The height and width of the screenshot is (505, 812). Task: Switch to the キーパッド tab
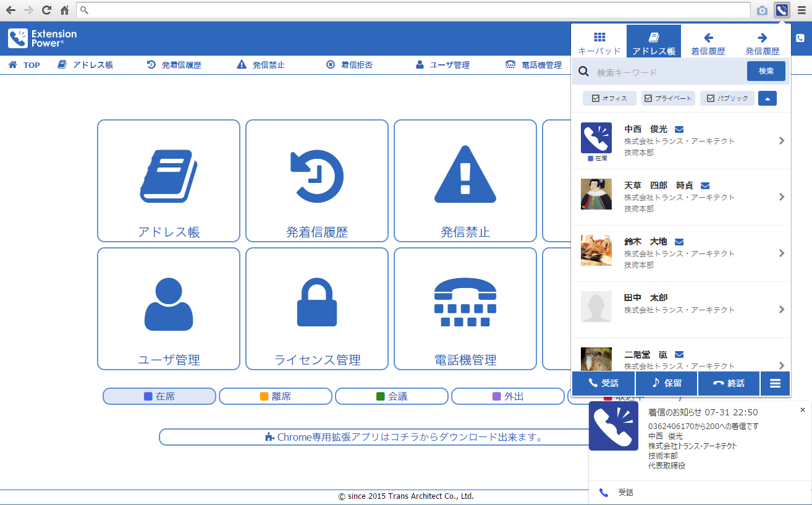[599, 42]
